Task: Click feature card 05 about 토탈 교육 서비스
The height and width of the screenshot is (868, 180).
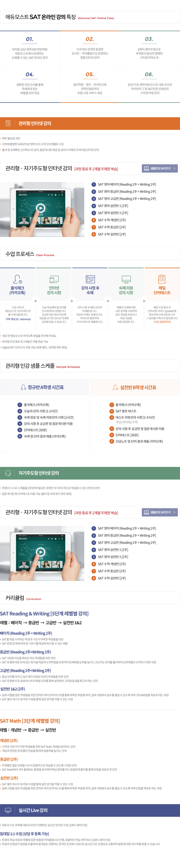Action: click(x=90, y=85)
